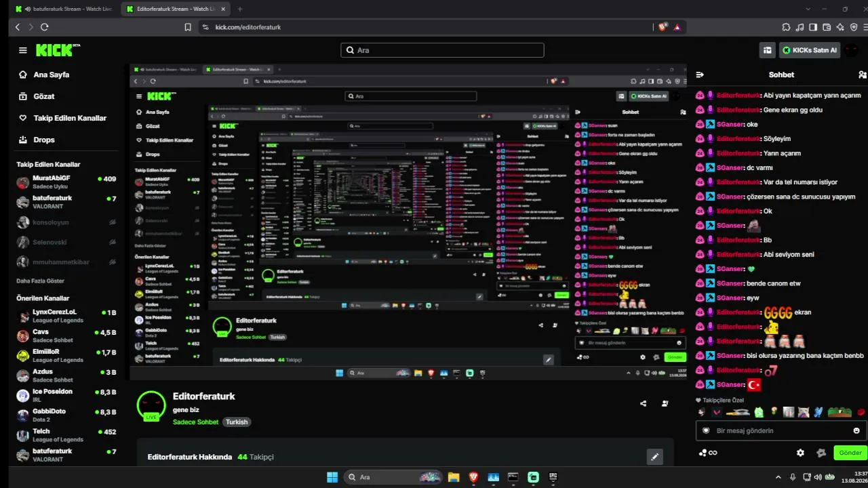
Task: Open chat settings gear icon
Action: [x=800, y=453]
